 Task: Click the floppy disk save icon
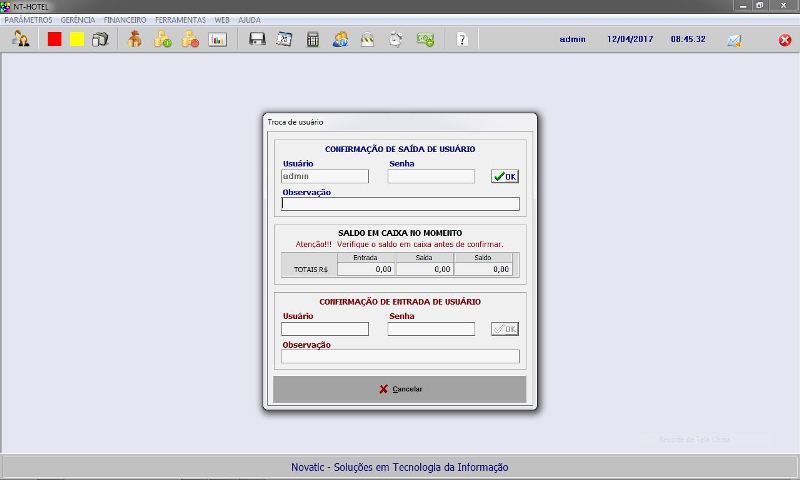click(x=257, y=40)
